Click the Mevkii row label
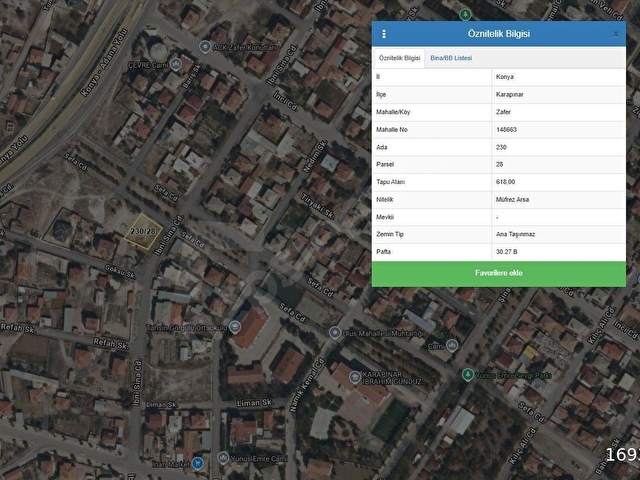This screenshot has height=480, width=640. [385, 217]
